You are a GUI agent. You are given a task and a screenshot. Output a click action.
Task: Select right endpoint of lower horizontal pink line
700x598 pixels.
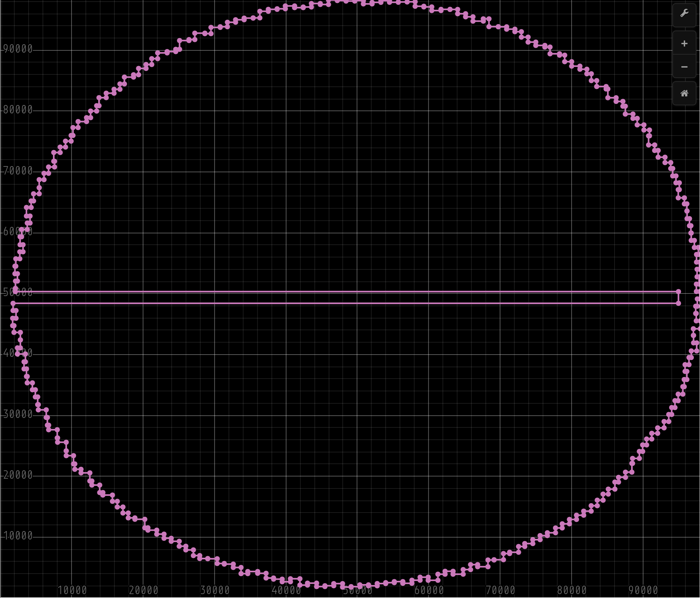(678, 304)
